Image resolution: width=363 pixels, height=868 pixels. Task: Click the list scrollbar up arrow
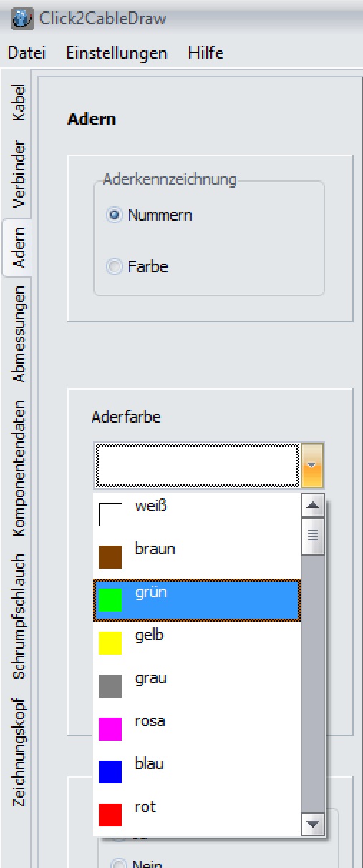[312, 505]
